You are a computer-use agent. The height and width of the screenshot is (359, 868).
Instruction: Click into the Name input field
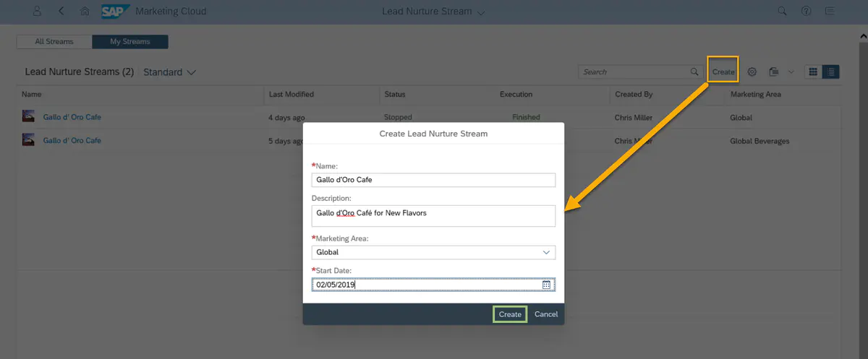pyautogui.click(x=434, y=180)
